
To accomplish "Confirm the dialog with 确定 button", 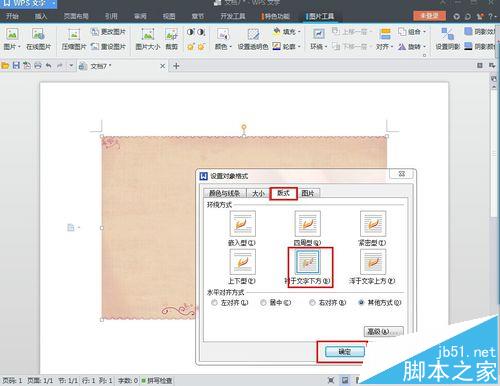I will [345, 351].
